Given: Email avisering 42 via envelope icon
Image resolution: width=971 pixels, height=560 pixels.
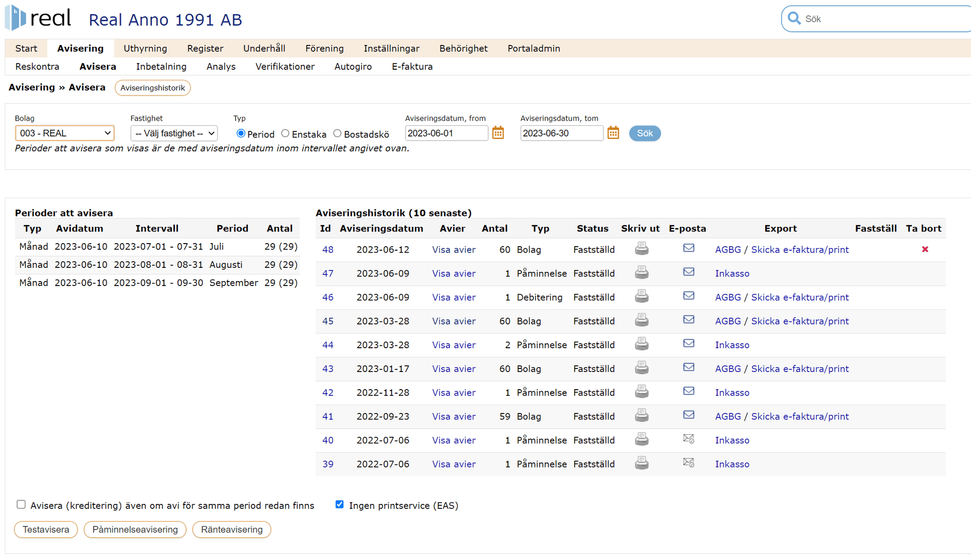Looking at the screenshot, I should [688, 391].
